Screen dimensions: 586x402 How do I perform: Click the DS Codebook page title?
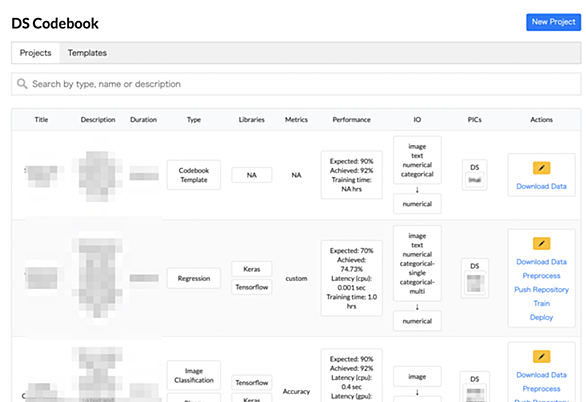coord(55,24)
